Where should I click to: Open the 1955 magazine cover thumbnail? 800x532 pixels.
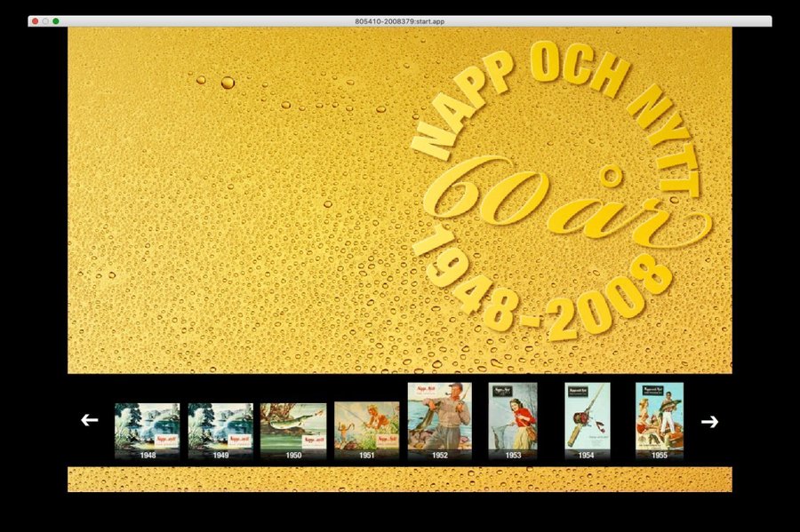(660, 421)
